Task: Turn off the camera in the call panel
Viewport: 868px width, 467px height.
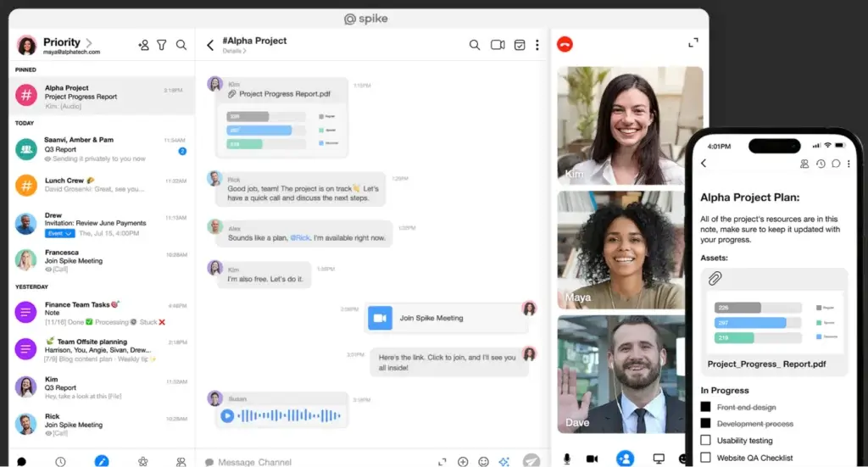Action: click(x=592, y=459)
